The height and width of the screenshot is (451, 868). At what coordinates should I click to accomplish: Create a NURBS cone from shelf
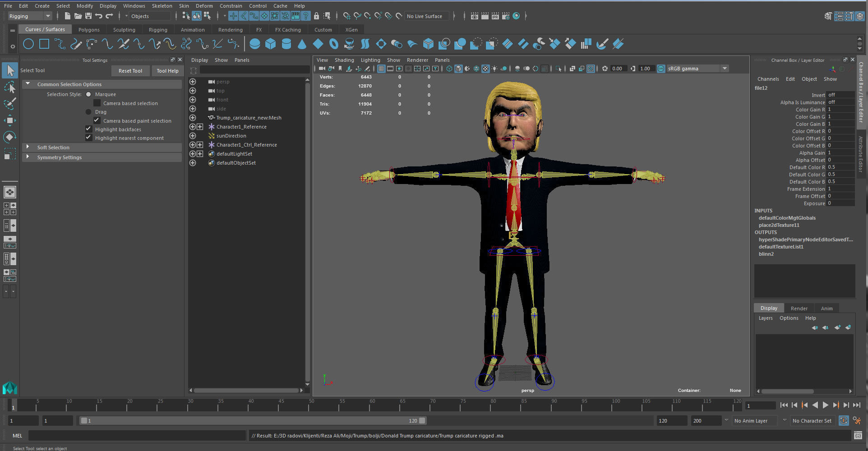pyautogui.click(x=302, y=44)
